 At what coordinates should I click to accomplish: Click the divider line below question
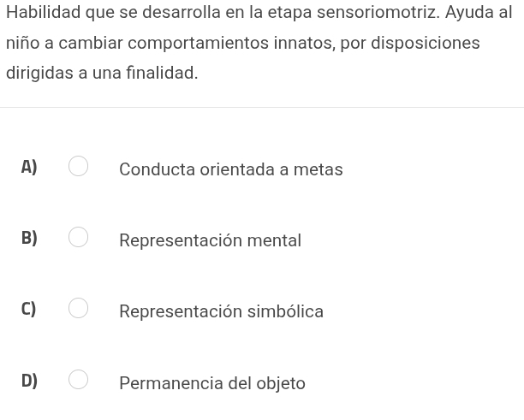[262, 108]
